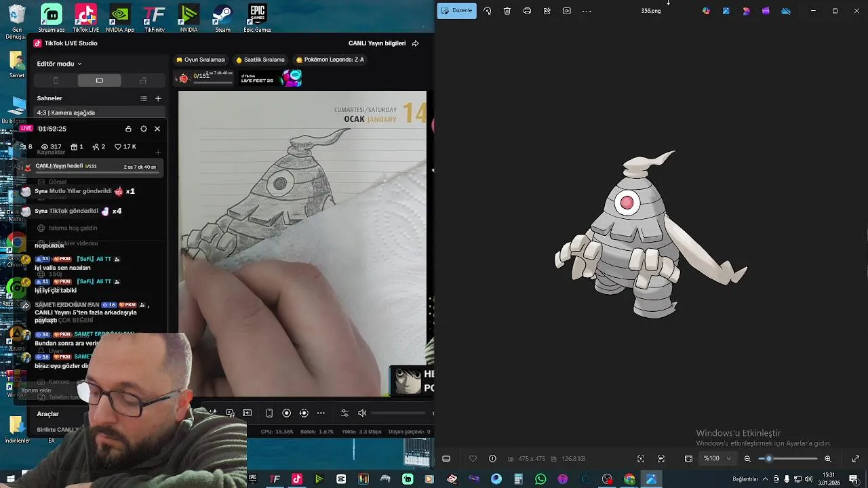Rotate the image in Photos
The height and width of the screenshot is (488, 868).
tap(487, 11)
